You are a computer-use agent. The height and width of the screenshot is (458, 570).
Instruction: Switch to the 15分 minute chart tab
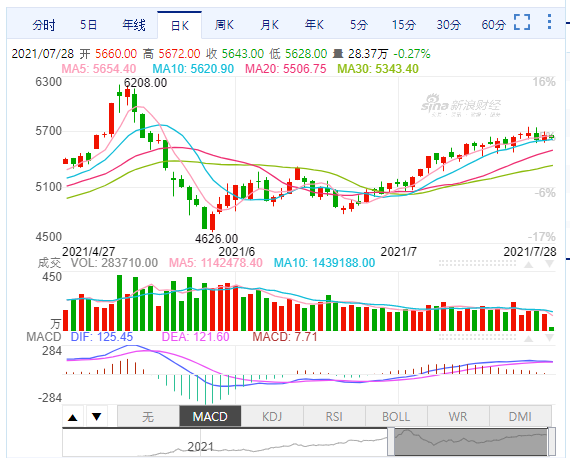click(x=404, y=25)
